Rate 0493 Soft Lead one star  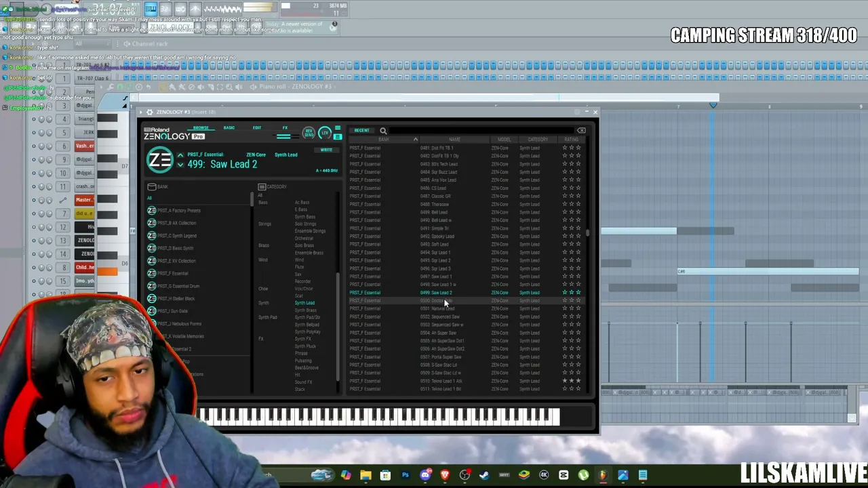click(x=565, y=244)
